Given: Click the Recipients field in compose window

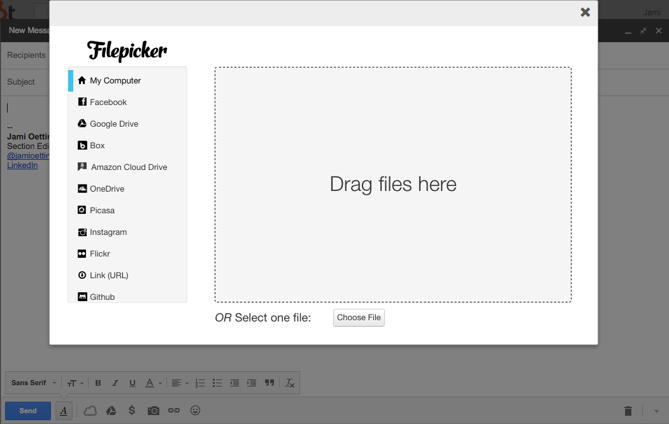Looking at the screenshot, I should (x=26, y=55).
